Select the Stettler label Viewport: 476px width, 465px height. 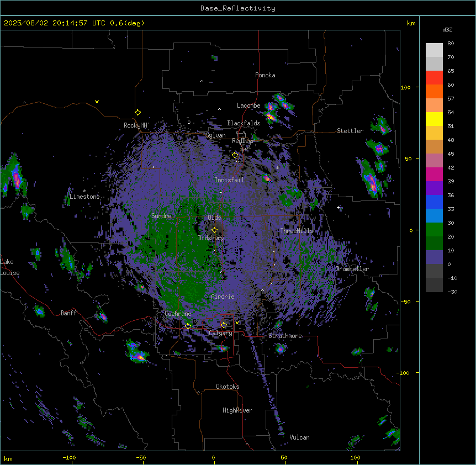pos(350,131)
